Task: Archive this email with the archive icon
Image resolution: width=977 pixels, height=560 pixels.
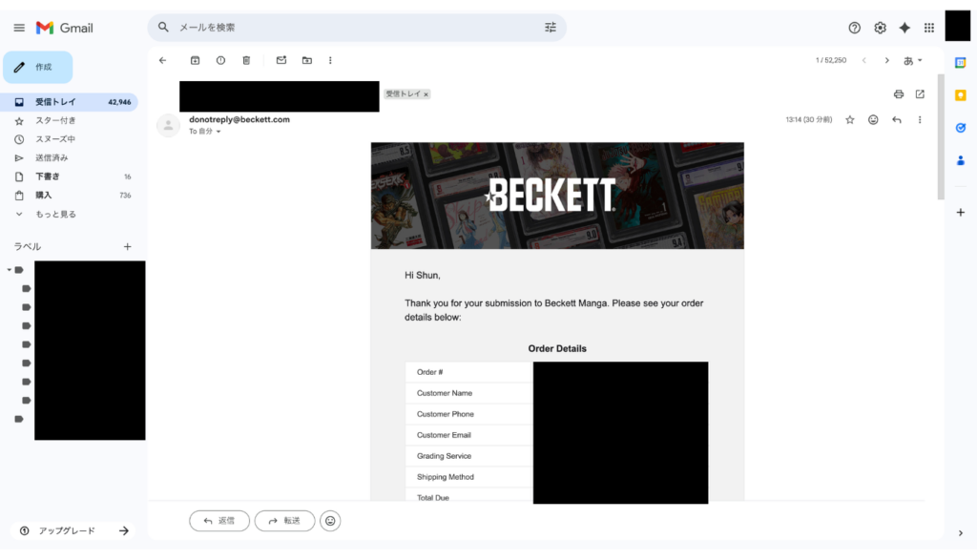Action: coord(195,60)
